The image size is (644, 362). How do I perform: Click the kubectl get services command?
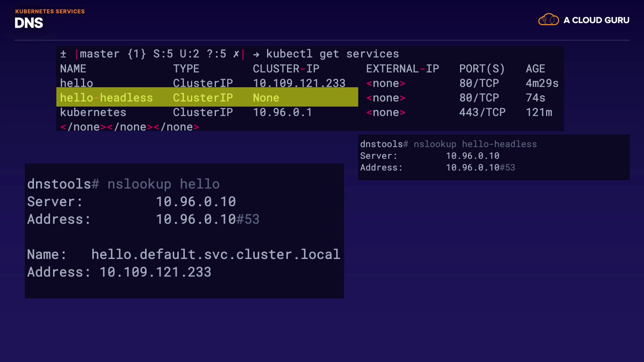332,54
